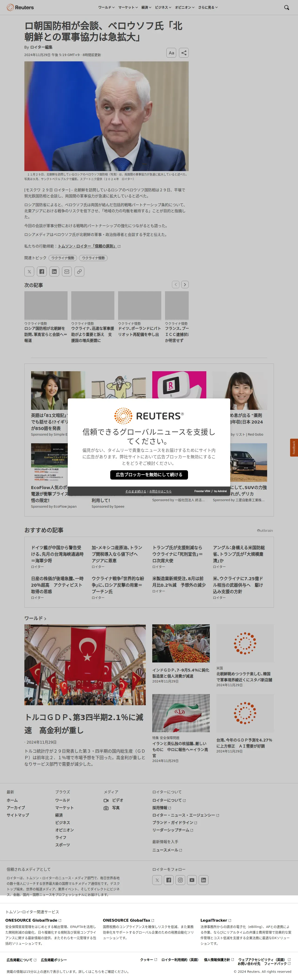Expand the マーケット nav dropdown

128,7
